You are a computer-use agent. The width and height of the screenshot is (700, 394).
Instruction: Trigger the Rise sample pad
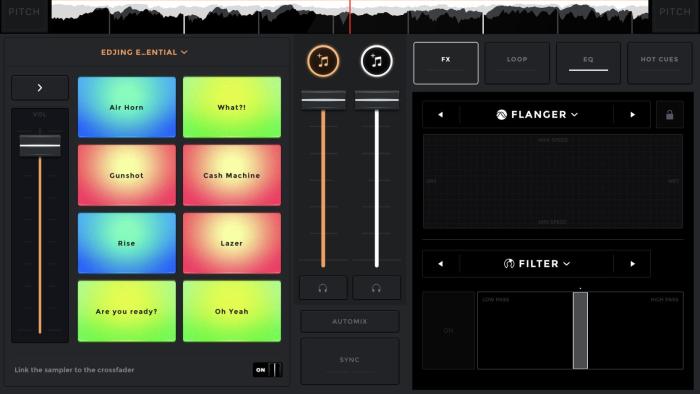[127, 243]
